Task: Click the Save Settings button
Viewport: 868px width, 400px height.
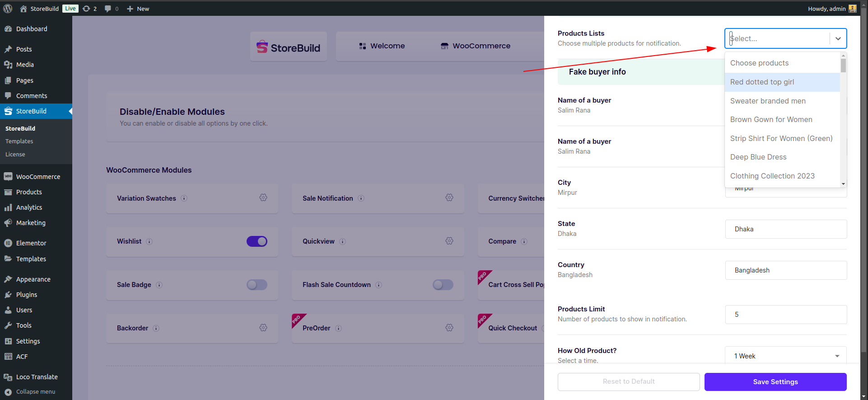Action: point(775,382)
